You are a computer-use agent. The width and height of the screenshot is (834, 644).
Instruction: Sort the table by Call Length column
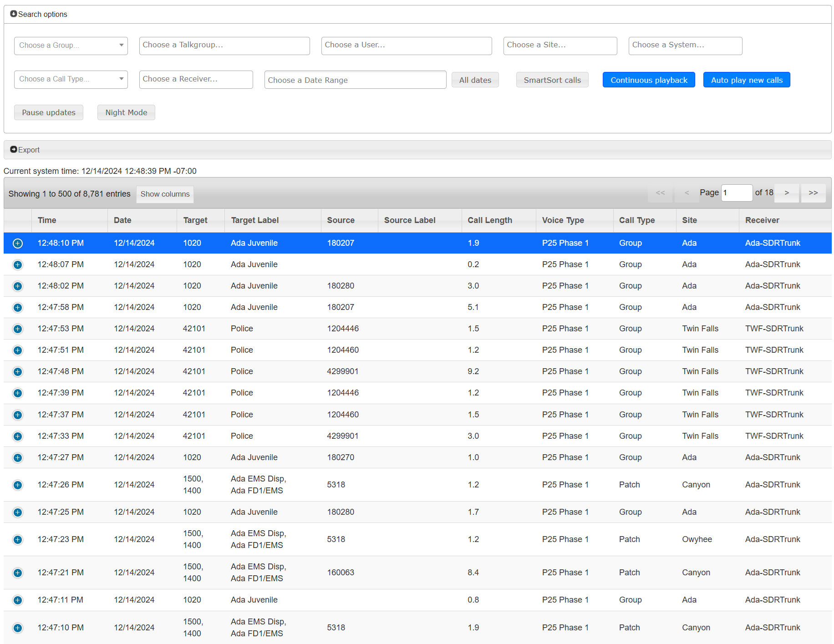[489, 220]
